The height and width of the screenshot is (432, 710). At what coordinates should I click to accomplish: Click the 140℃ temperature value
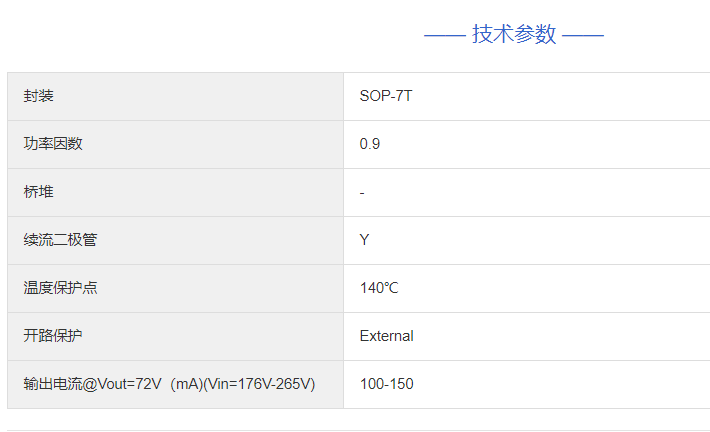tap(379, 288)
